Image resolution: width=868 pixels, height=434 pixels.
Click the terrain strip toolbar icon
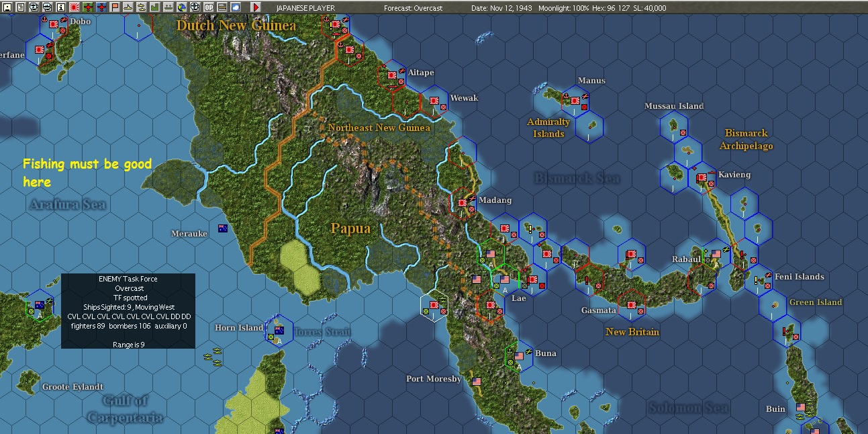coord(222,7)
